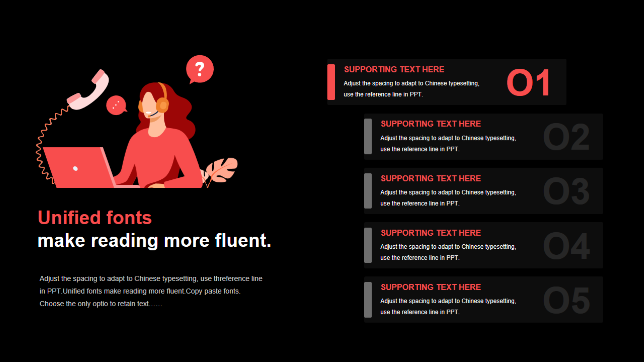Image resolution: width=644 pixels, height=362 pixels.
Task: Click 'SUPPORTING TEXT HERE' title in card 04
Action: pos(431,233)
